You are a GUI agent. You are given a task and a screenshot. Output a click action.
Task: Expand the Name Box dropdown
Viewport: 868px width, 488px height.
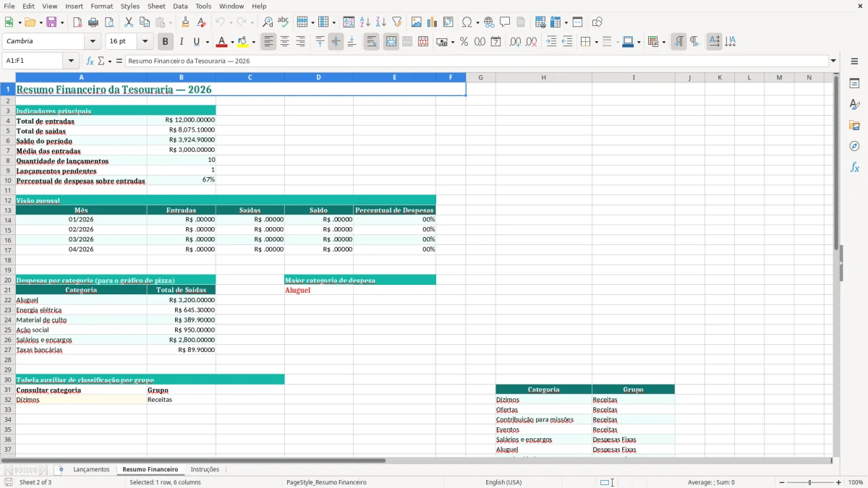pyautogui.click(x=71, y=61)
